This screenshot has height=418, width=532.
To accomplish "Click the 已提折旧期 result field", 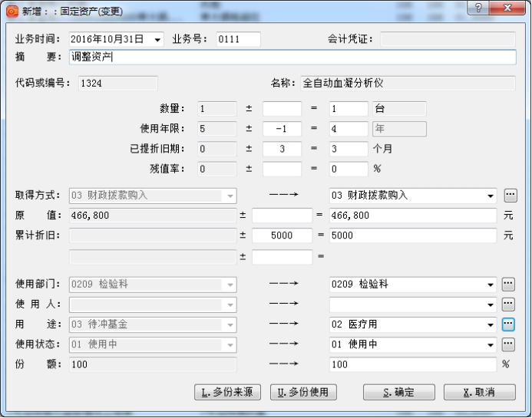I will coord(349,149).
